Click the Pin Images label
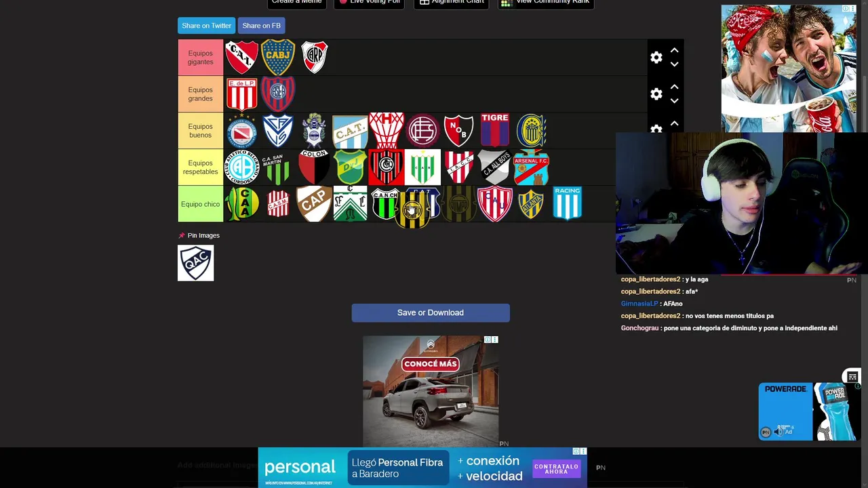Viewport: 868px width, 488px height. [x=203, y=235]
